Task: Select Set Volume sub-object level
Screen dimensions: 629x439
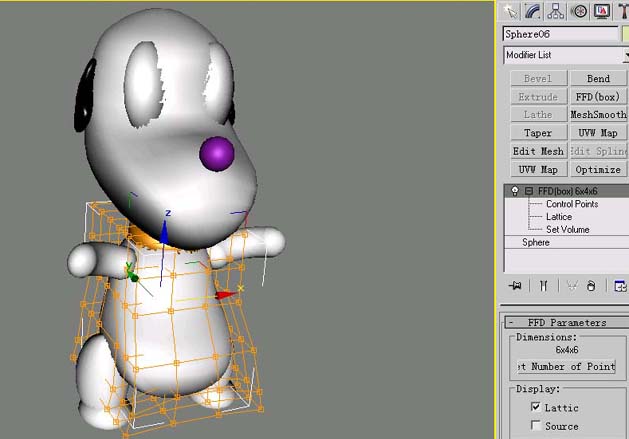Action: (x=568, y=230)
